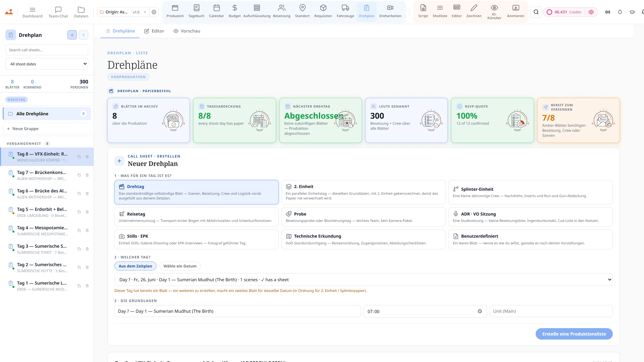Image resolution: width=644 pixels, height=362 pixels.
Task: Select the Stills · EPK day type
Action: (x=197, y=239)
